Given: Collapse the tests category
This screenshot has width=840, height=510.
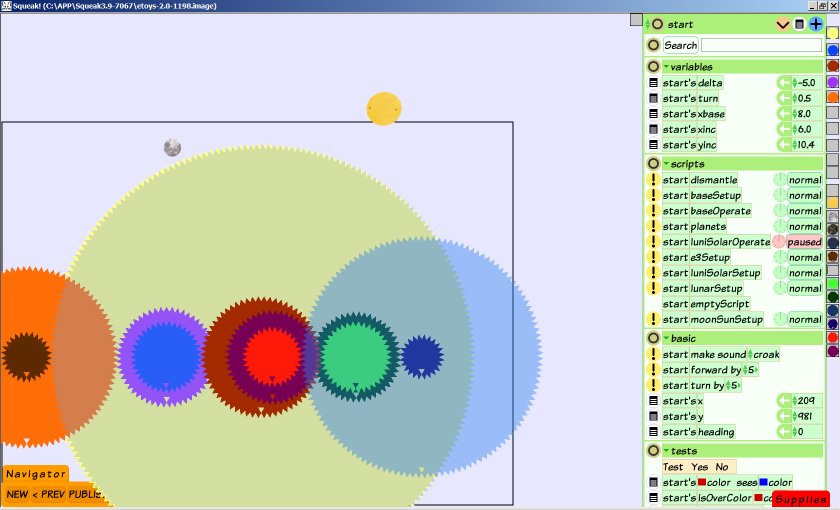Looking at the screenshot, I should point(666,451).
